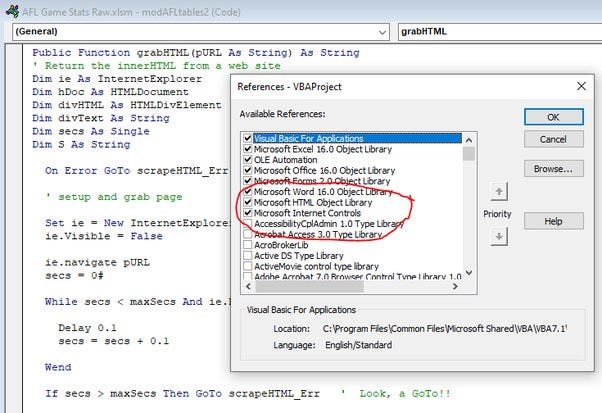Screen dimensions: 602x413
Task: Uncheck Visual Basic For Applications reference
Action: pos(248,138)
